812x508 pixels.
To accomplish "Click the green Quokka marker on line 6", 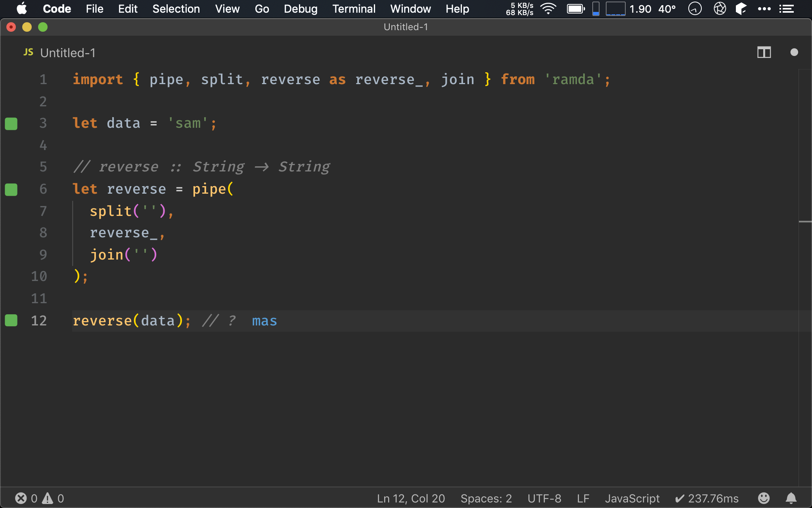I will point(11,189).
